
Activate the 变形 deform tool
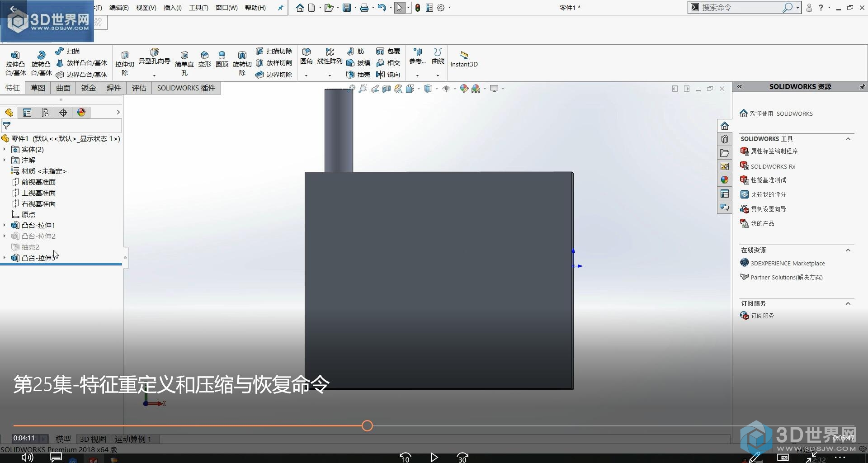point(205,59)
